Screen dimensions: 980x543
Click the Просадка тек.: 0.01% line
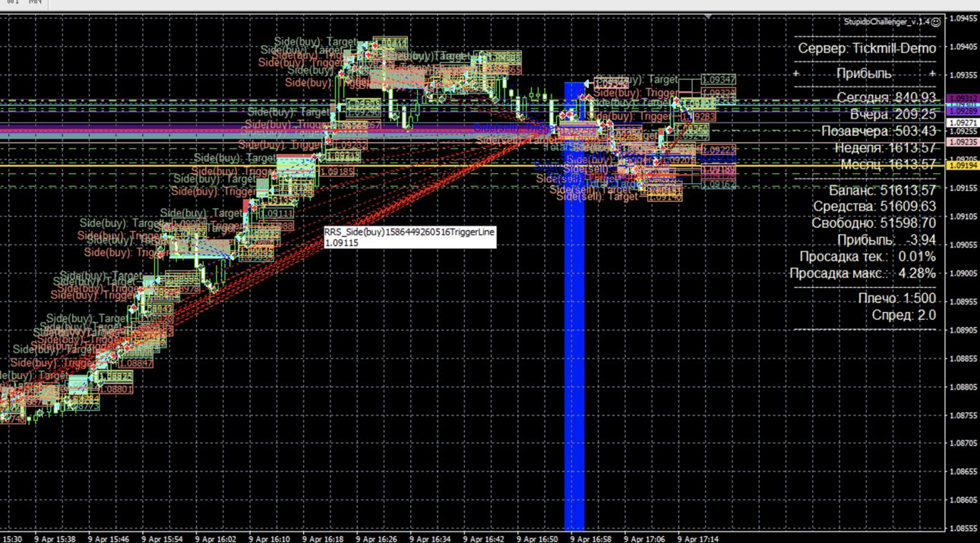click(868, 257)
